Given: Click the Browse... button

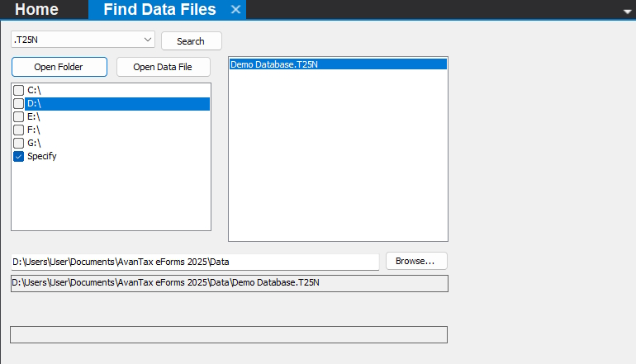Looking at the screenshot, I should pos(415,261).
